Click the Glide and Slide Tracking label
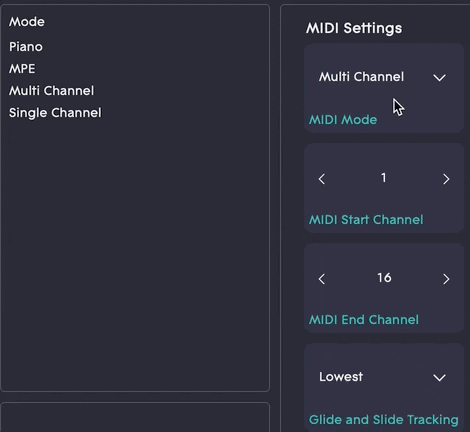This screenshot has width=470, height=432. [x=383, y=420]
